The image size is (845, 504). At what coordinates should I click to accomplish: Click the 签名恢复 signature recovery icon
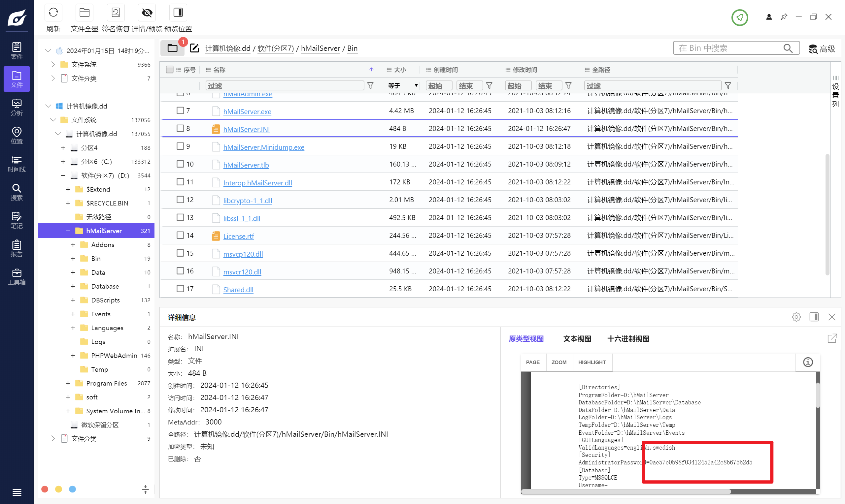(x=116, y=13)
